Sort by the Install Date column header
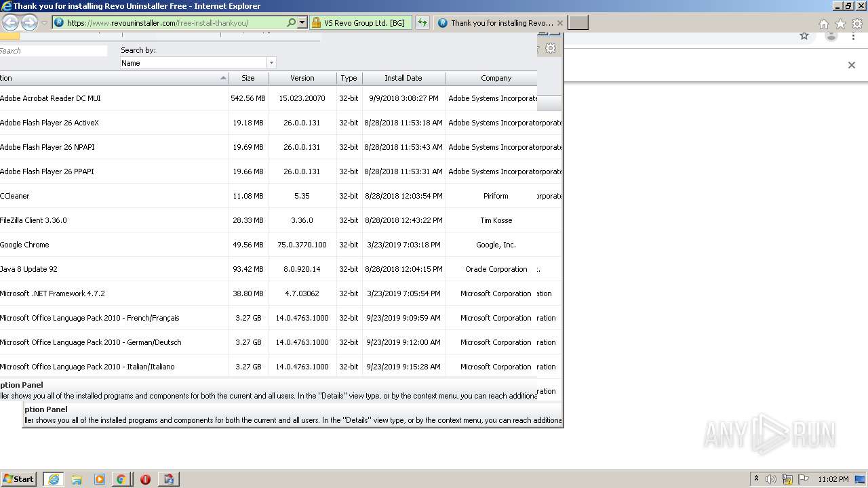 tap(403, 78)
